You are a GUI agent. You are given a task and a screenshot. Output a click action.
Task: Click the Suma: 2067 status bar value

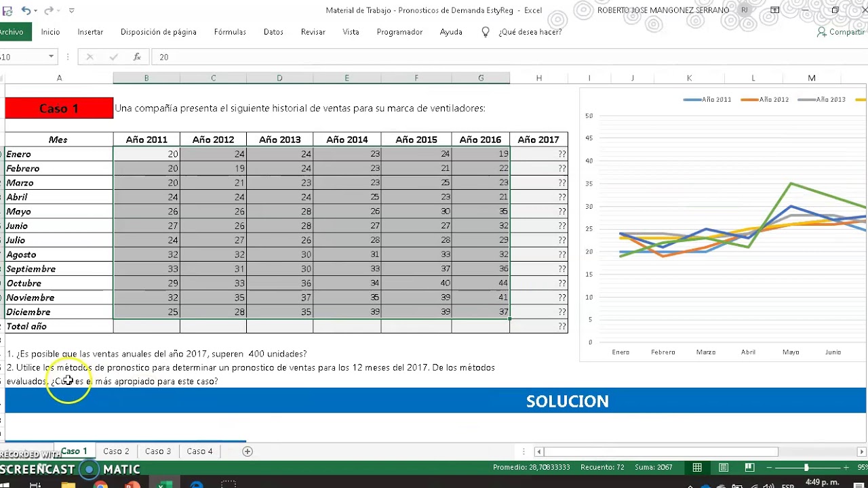pyautogui.click(x=654, y=468)
